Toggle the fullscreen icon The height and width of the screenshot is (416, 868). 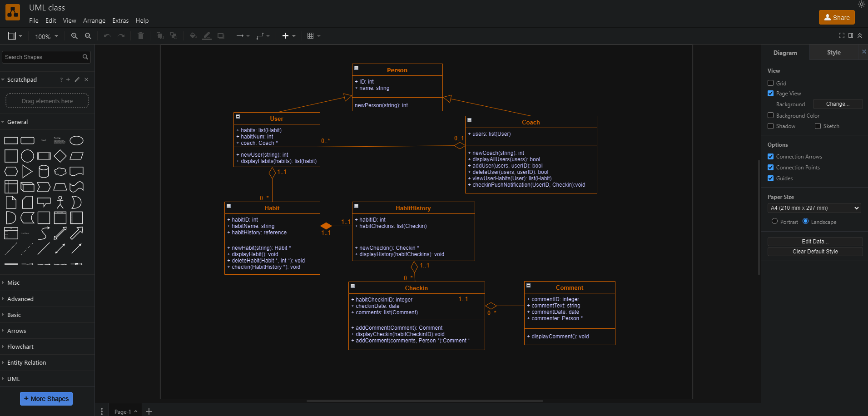coord(841,35)
